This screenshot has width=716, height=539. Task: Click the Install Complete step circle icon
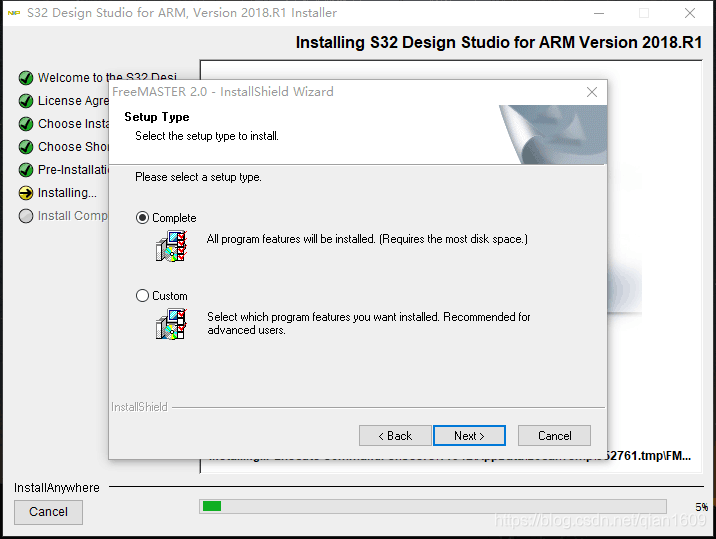click(x=26, y=216)
